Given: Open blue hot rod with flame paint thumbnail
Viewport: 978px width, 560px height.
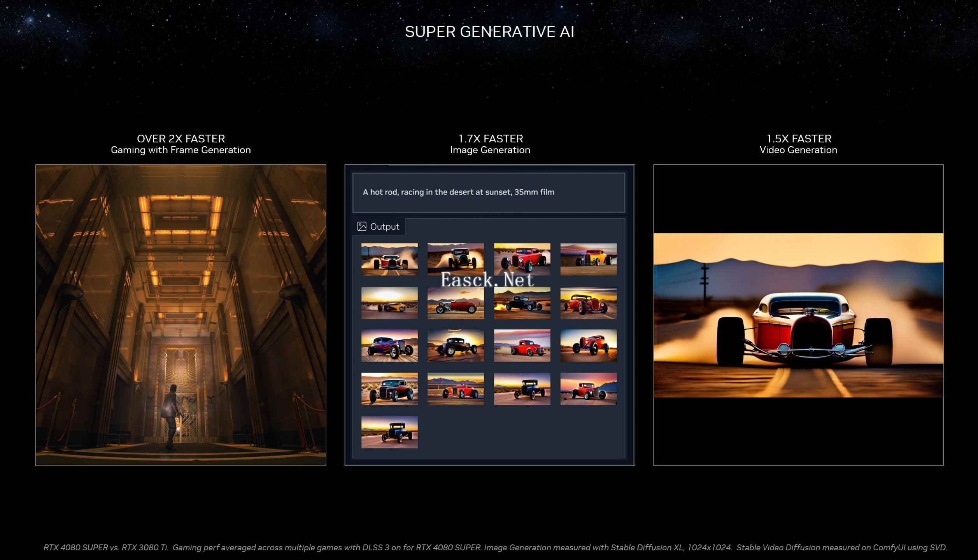Looking at the screenshot, I should pos(389,346).
